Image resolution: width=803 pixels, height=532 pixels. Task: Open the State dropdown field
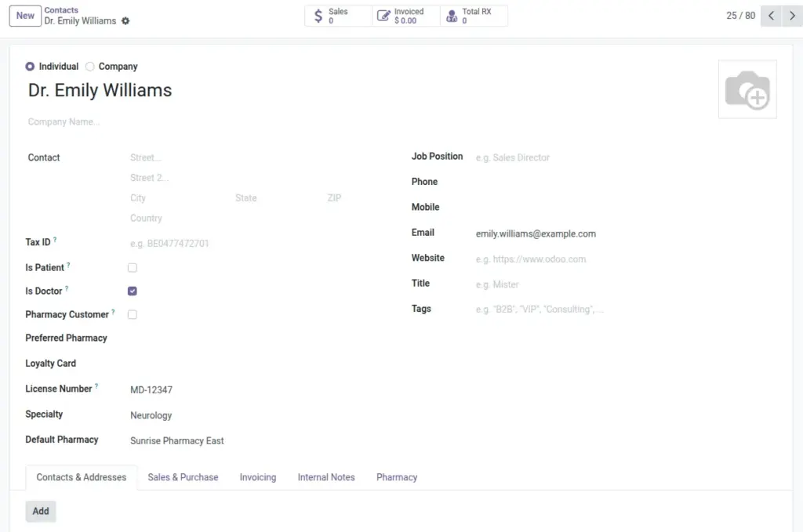point(277,198)
